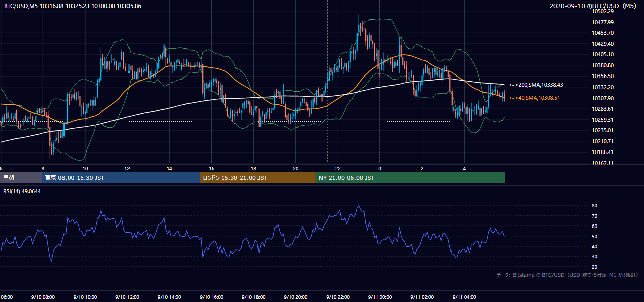The width and height of the screenshot is (644, 302).
Task: Click hour tick 10 under the price chart
Action: click(85, 169)
